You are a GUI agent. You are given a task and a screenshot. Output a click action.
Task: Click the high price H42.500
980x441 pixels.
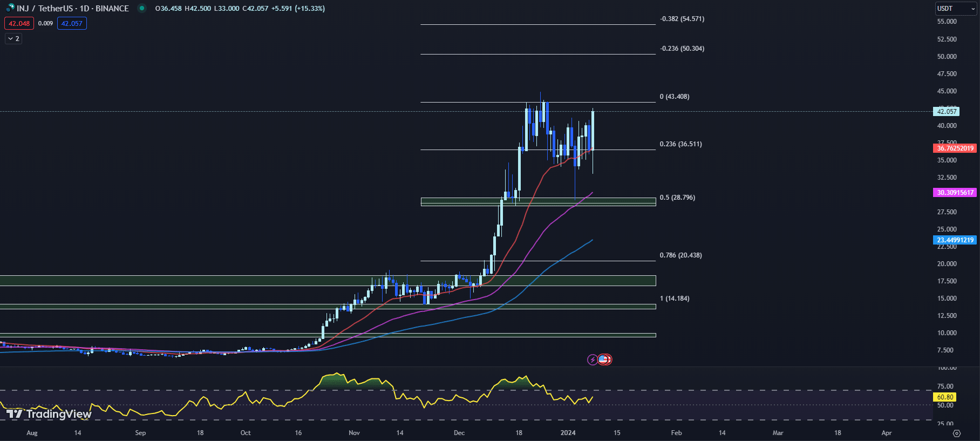[198, 9]
